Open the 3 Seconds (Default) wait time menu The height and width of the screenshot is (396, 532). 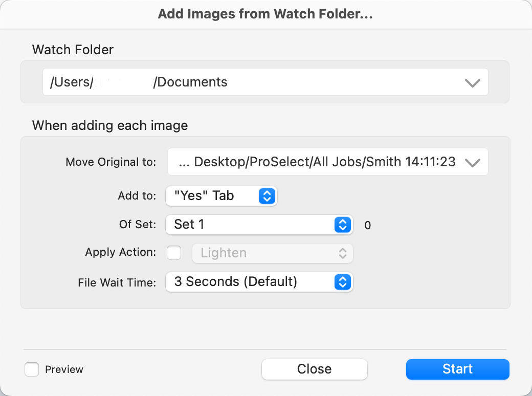(251, 281)
